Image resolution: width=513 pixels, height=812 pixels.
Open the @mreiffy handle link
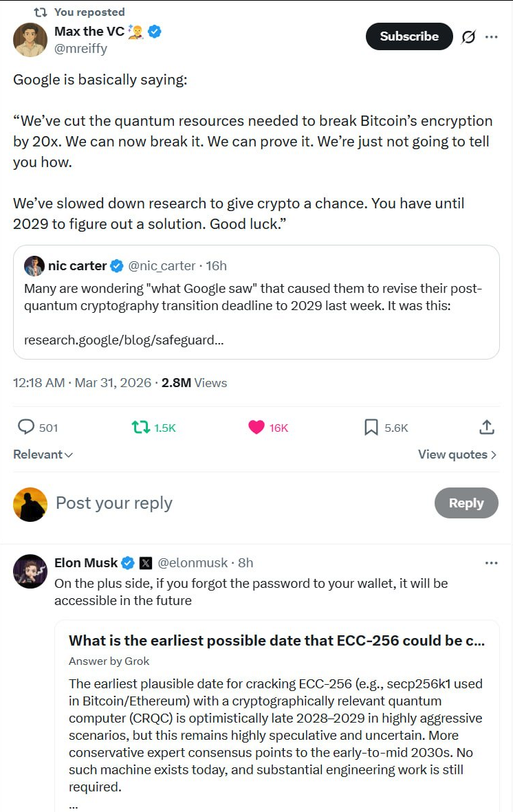click(x=80, y=49)
